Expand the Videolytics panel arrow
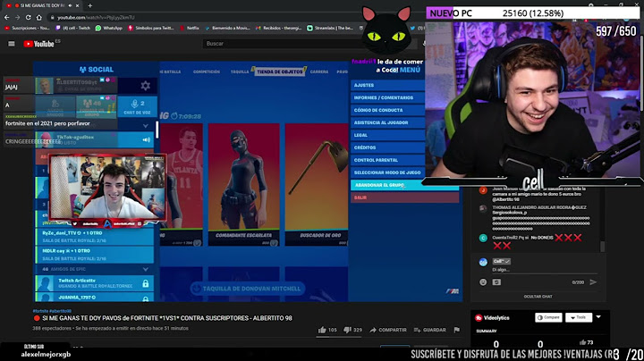 pos(598,317)
